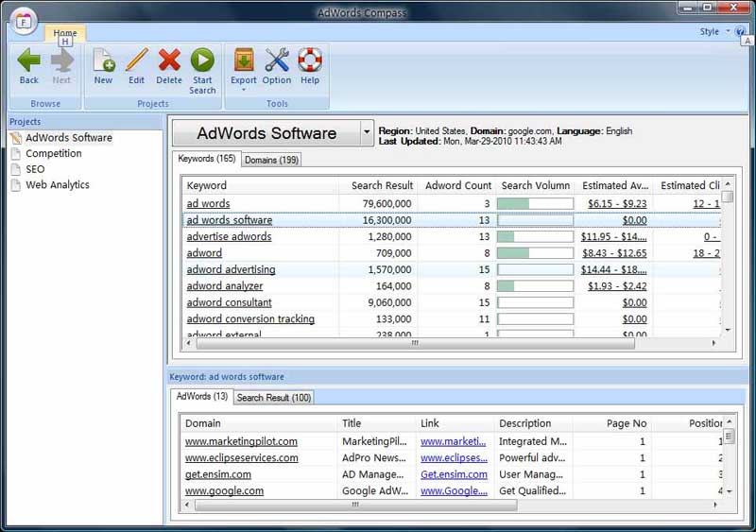Image resolution: width=756 pixels, height=532 pixels.
Task: Click the help question icon beside Style
Action: coord(740,31)
